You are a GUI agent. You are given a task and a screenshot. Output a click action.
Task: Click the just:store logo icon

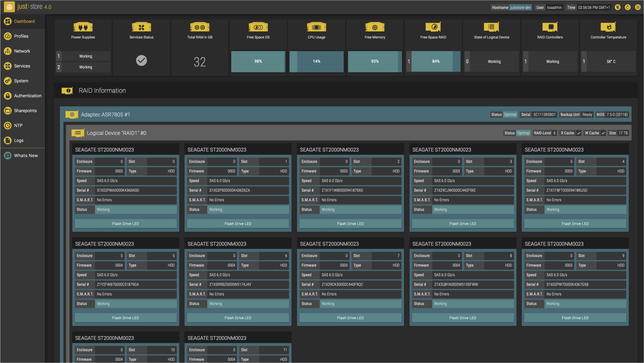pos(9,7)
